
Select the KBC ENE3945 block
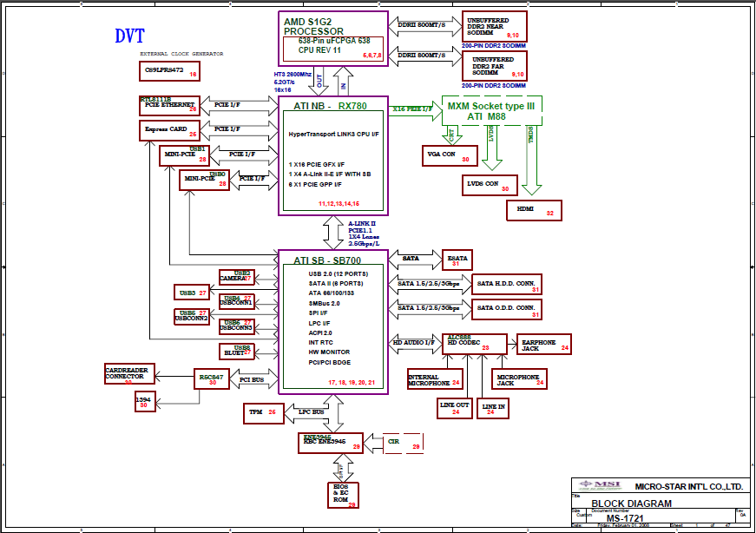[331, 443]
